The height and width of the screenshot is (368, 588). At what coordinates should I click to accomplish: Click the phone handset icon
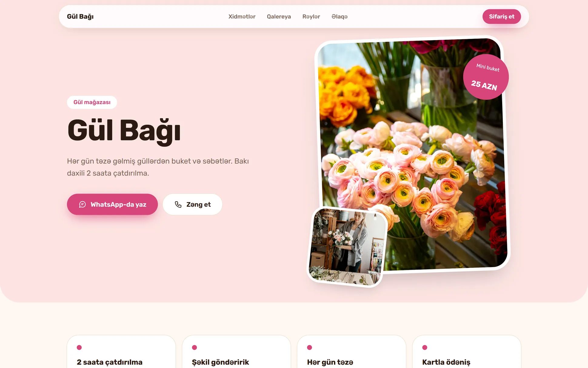(x=178, y=204)
